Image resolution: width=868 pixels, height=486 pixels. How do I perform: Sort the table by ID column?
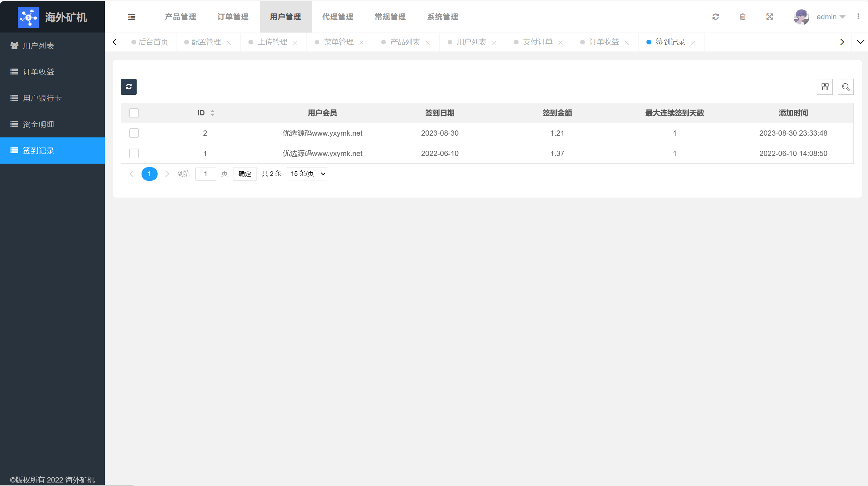(212, 113)
